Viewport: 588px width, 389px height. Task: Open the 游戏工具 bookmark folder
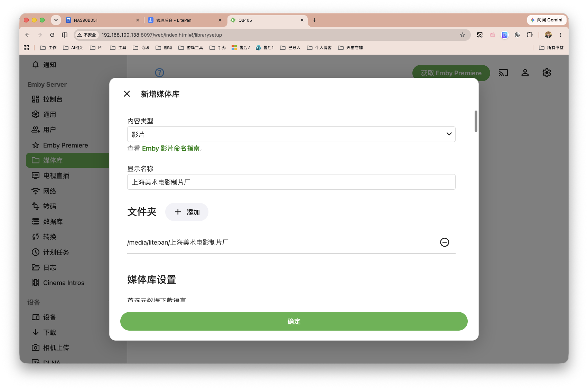tap(191, 48)
